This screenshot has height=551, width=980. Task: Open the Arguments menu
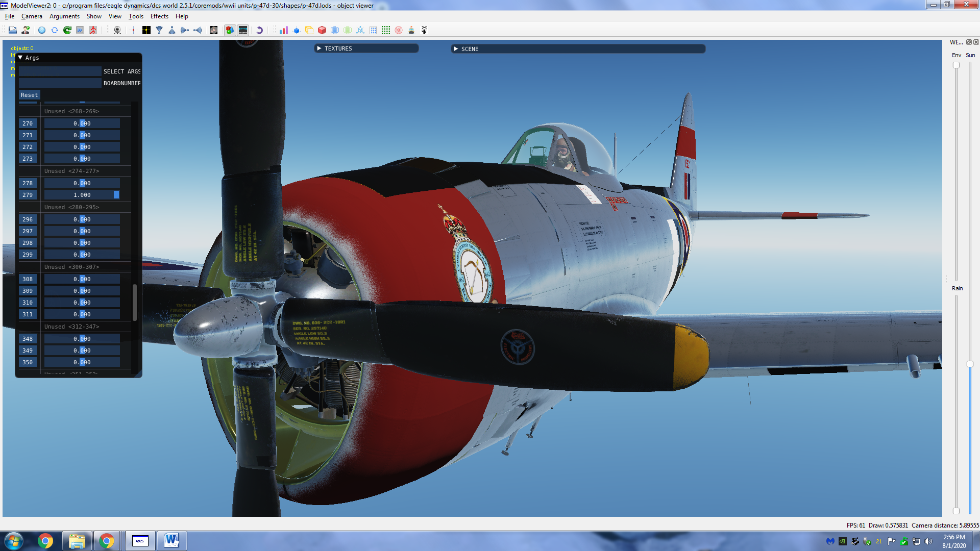tap(64, 16)
